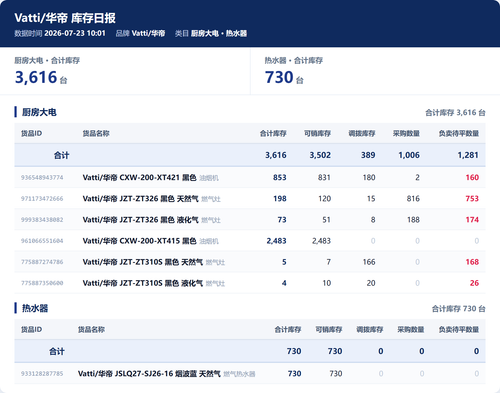The width and height of the screenshot is (500, 393).
Task: Select total 调拨库存 value "389"
Action: click(368, 155)
